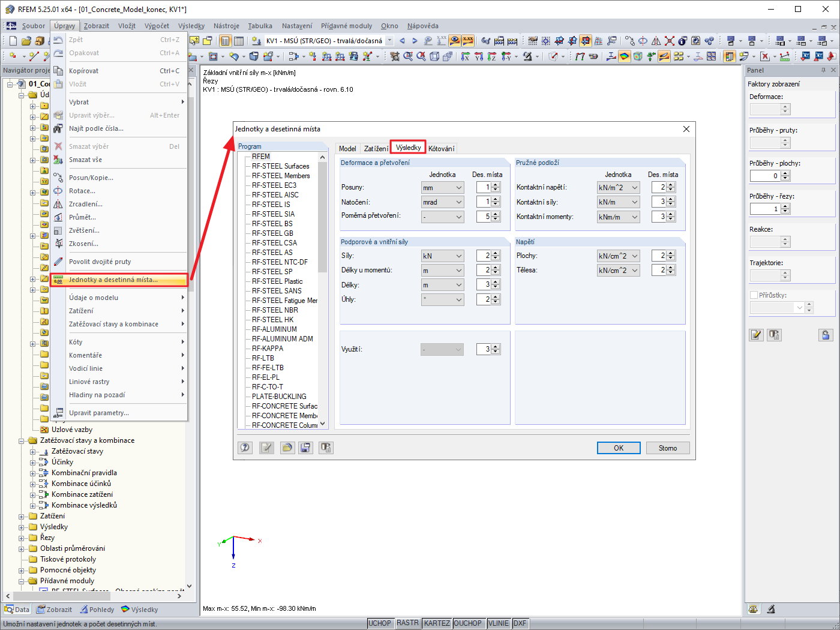
Task: Click the open folder icon in the units dialog
Action: 287,448
